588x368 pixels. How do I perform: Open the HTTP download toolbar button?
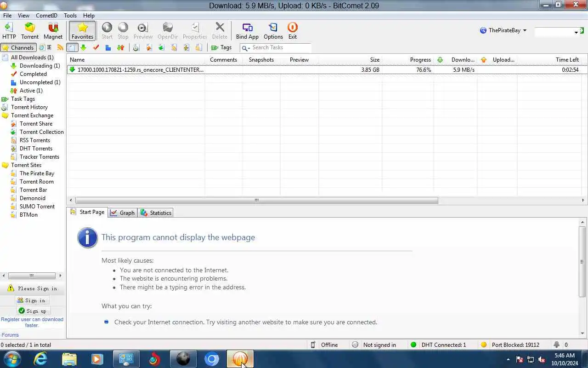point(9,31)
